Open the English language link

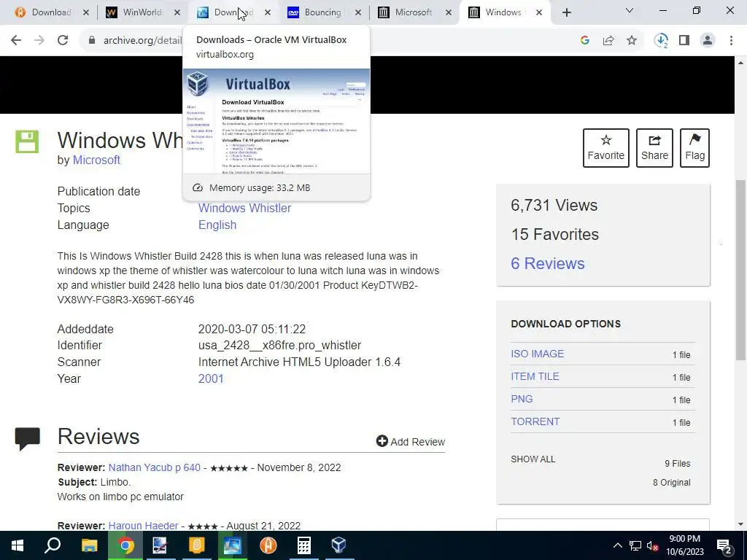(x=217, y=225)
